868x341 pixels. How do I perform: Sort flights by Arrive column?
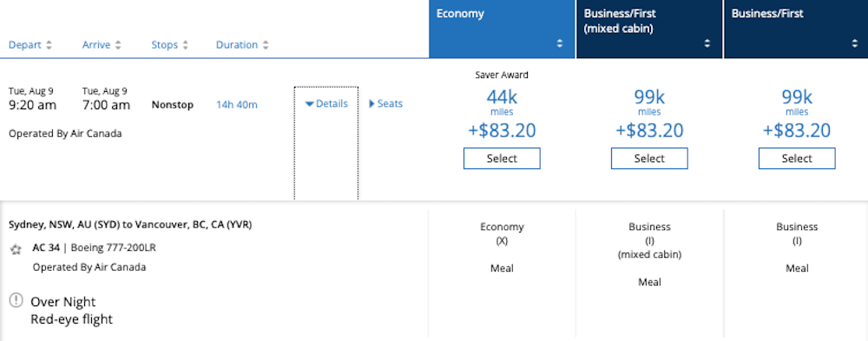coord(102,45)
